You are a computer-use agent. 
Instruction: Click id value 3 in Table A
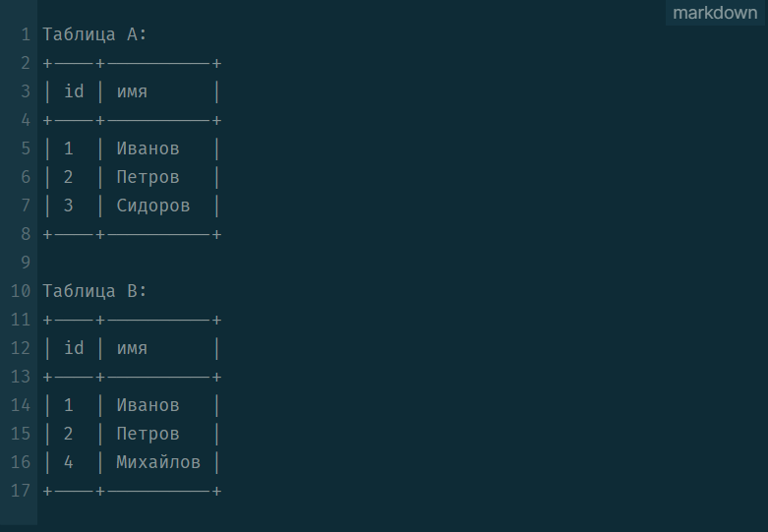coord(69,206)
